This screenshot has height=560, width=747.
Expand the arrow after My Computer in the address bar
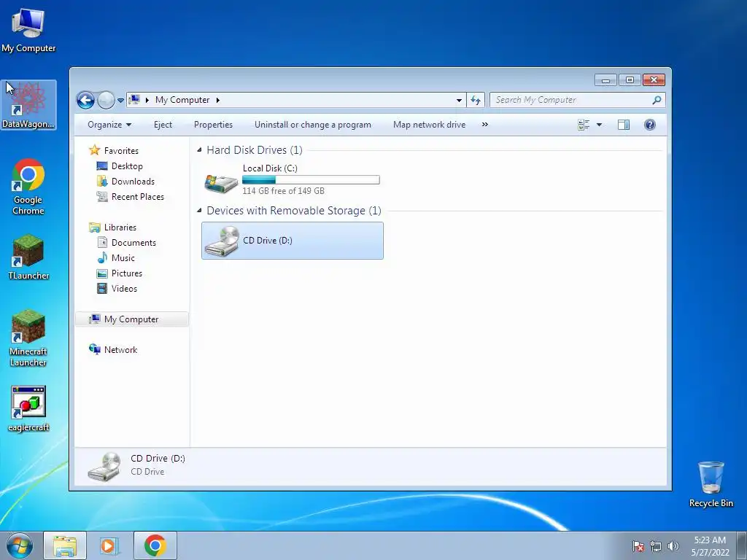point(217,100)
